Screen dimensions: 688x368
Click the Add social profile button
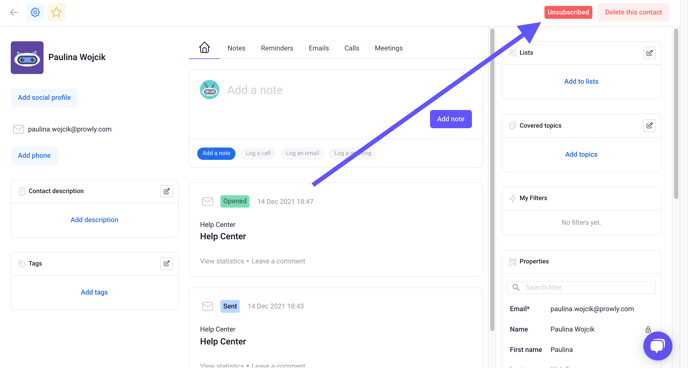coord(44,97)
